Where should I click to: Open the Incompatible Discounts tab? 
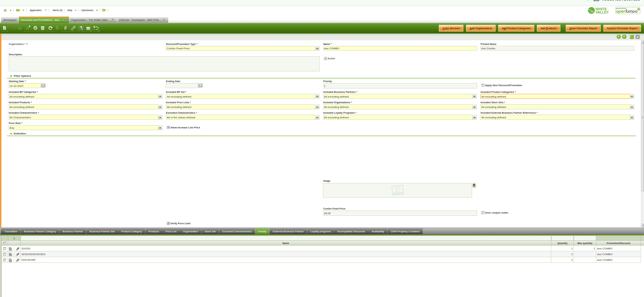pyautogui.click(x=351, y=232)
